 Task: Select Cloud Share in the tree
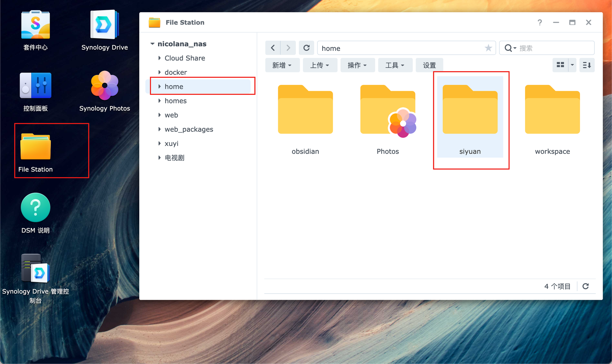(x=185, y=58)
